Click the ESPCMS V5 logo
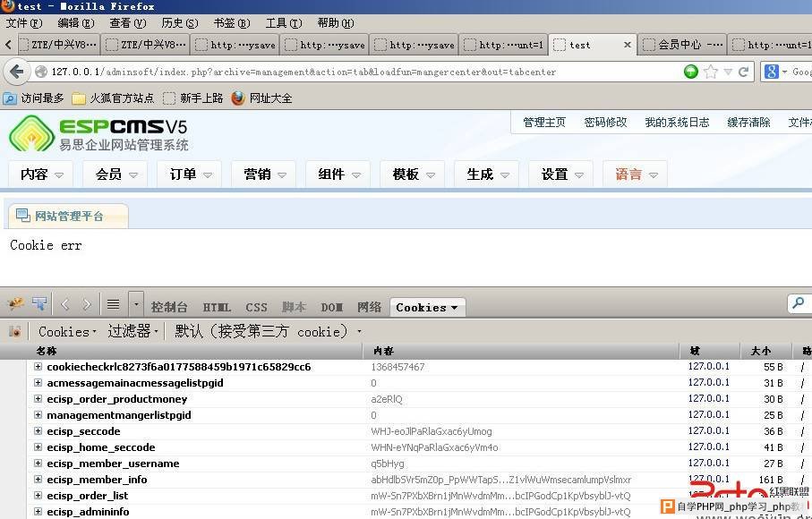This screenshot has width=812, height=519. (98, 133)
